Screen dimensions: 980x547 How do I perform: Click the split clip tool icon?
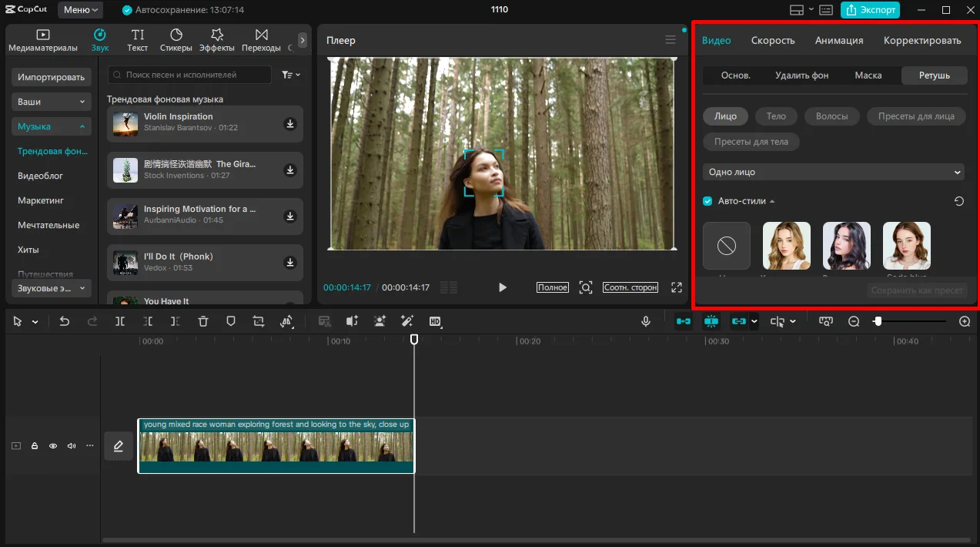(x=120, y=321)
